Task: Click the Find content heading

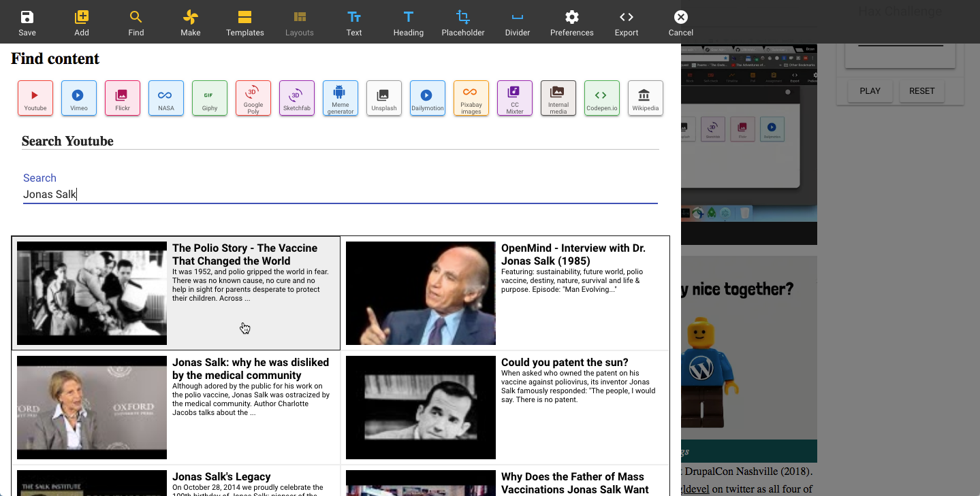Action: point(55,59)
